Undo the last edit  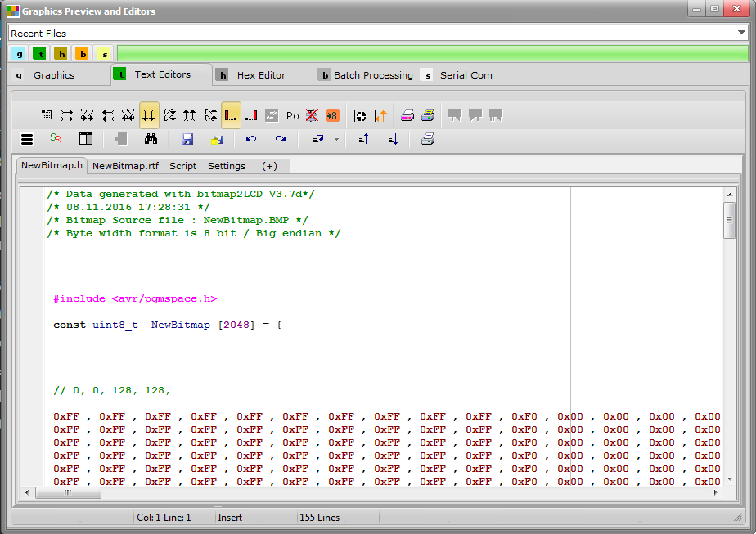click(251, 139)
